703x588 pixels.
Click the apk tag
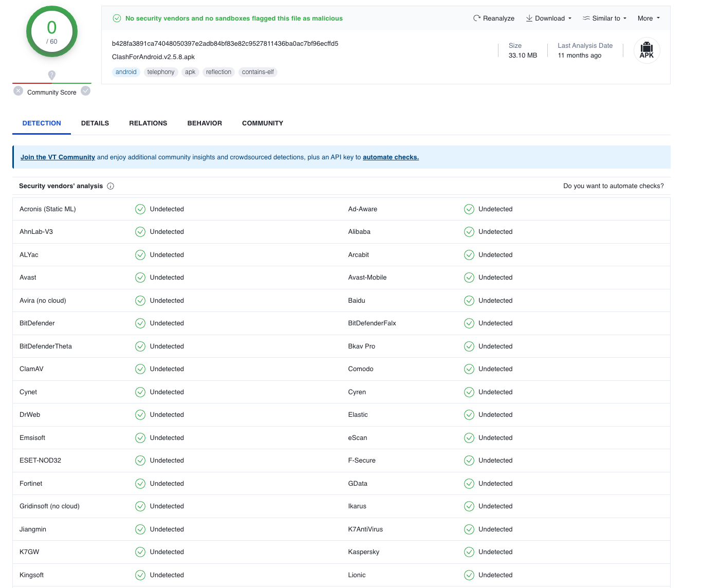pos(190,72)
